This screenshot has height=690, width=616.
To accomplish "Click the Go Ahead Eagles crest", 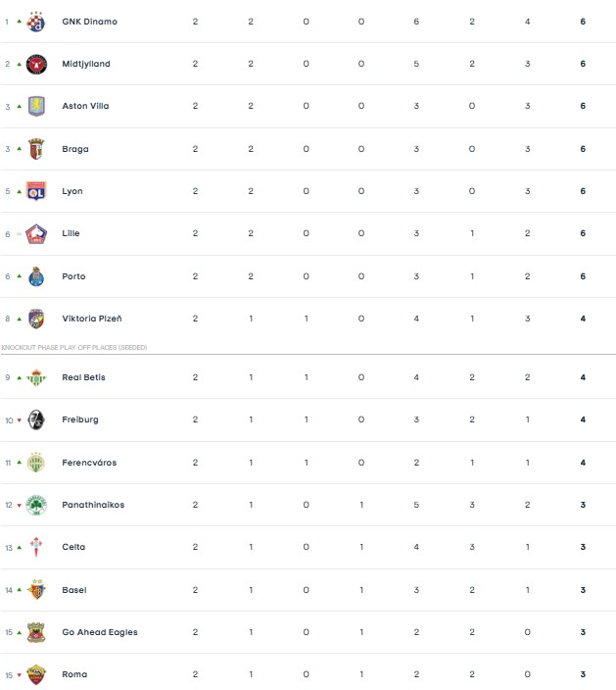I will click(36, 632).
